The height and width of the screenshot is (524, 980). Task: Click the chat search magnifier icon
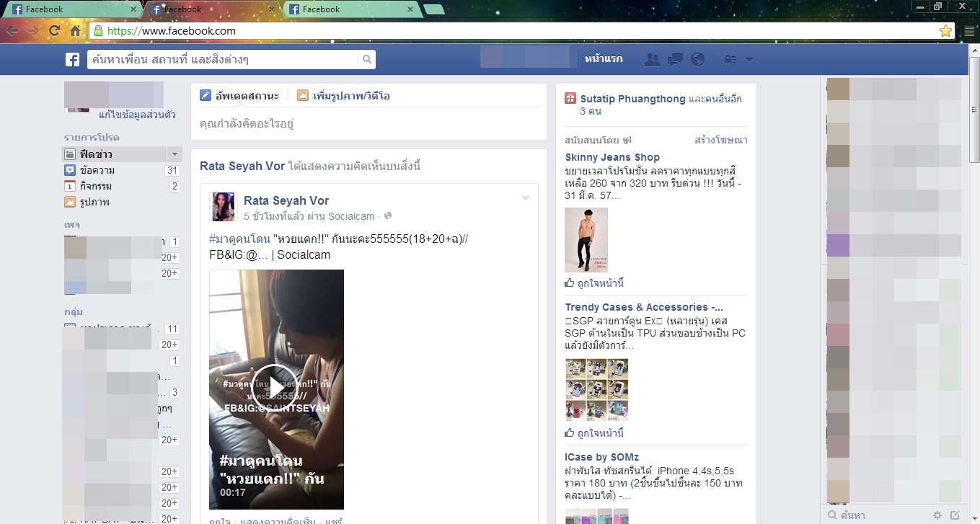tap(832, 515)
